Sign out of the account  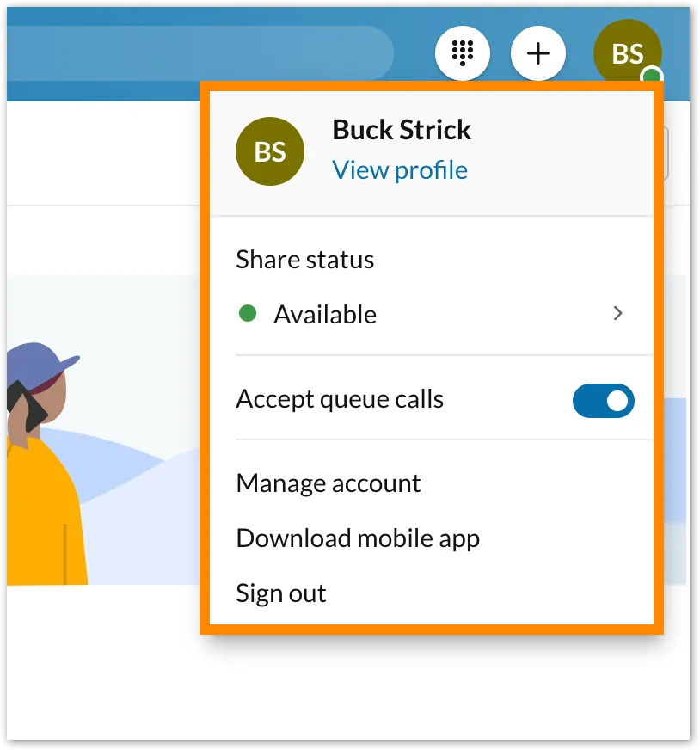click(x=281, y=593)
